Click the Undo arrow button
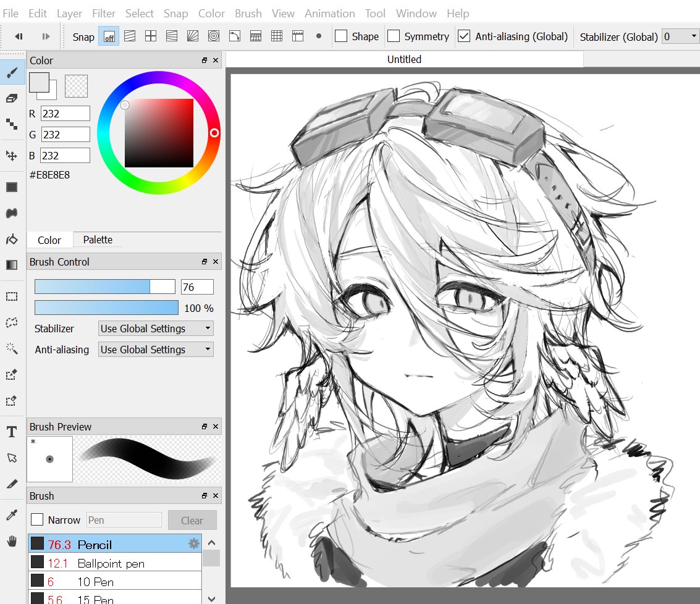This screenshot has width=700, height=604. [x=19, y=36]
